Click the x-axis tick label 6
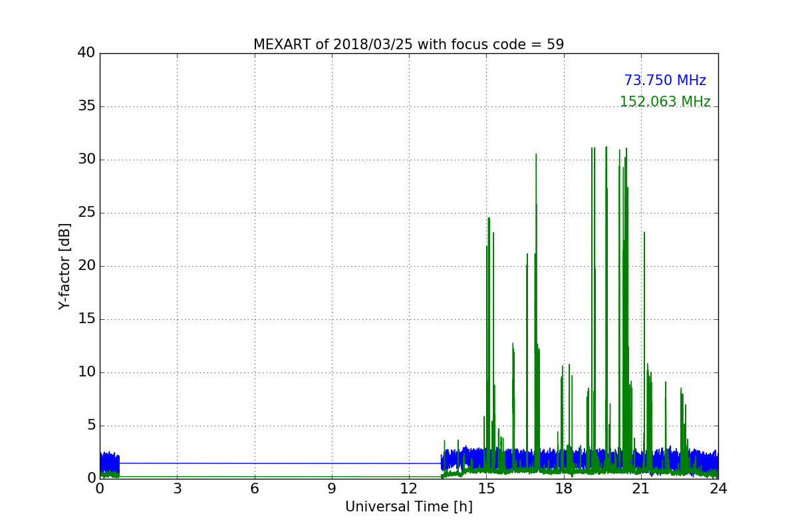The width and height of the screenshot is (798, 532). pos(254,489)
